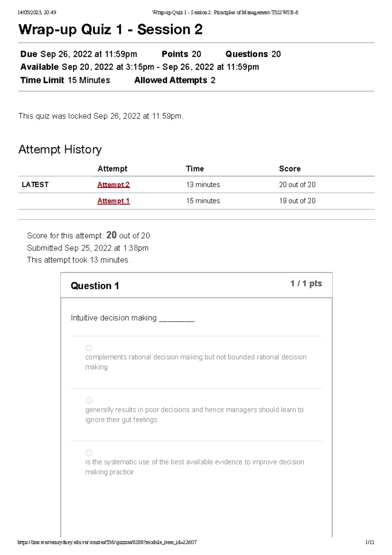Image resolution: width=392 pixels, height=555 pixels.
Task: Click the '1 / 1 pts' label
Action: coord(306,283)
